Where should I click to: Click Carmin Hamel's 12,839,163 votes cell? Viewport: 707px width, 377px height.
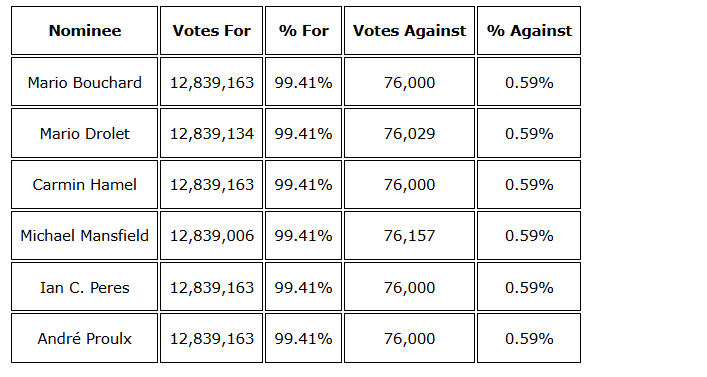click(x=211, y=184)
